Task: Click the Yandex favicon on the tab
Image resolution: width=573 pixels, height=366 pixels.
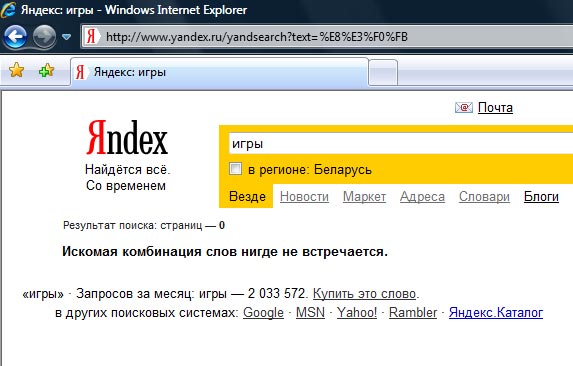Action: pyautogui.click(x=80, y=72)
